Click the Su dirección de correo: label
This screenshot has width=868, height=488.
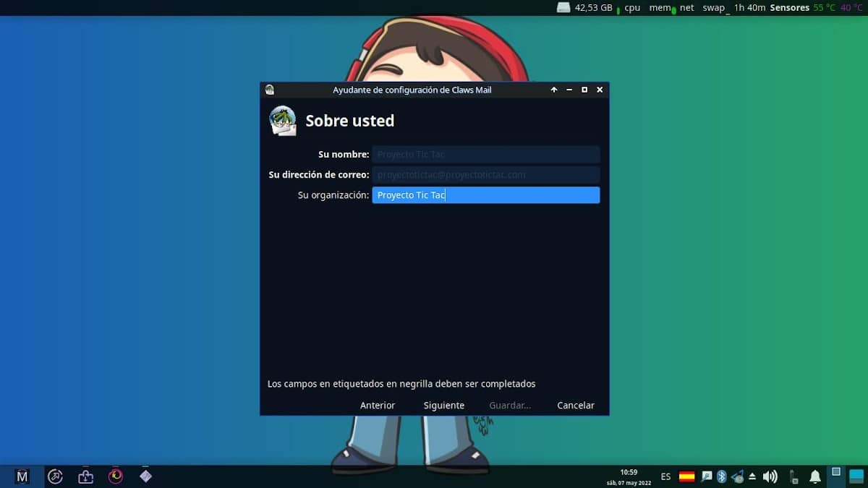(319, 175)
